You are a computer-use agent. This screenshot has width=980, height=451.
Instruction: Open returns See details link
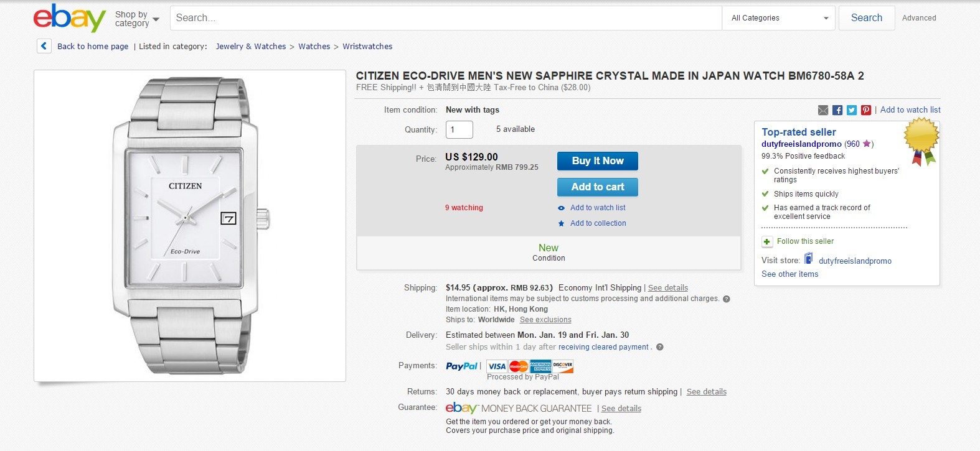[x=707, y=392]
